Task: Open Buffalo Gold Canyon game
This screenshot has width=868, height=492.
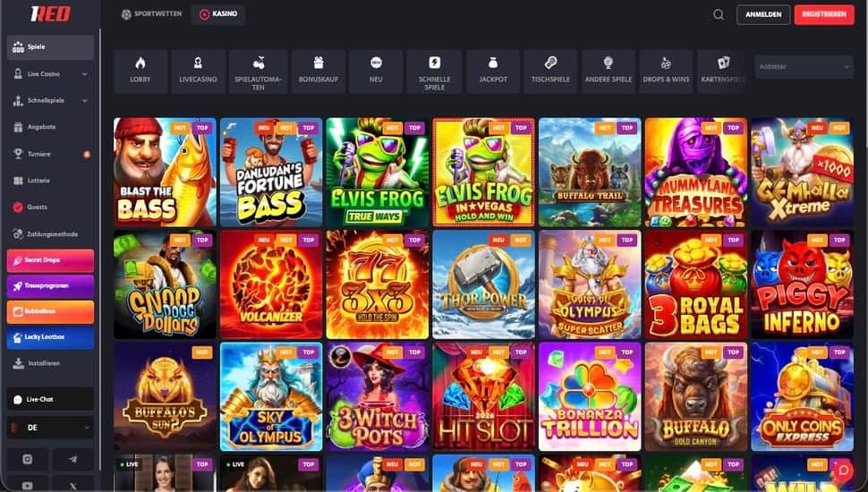Action: [696, 397]
